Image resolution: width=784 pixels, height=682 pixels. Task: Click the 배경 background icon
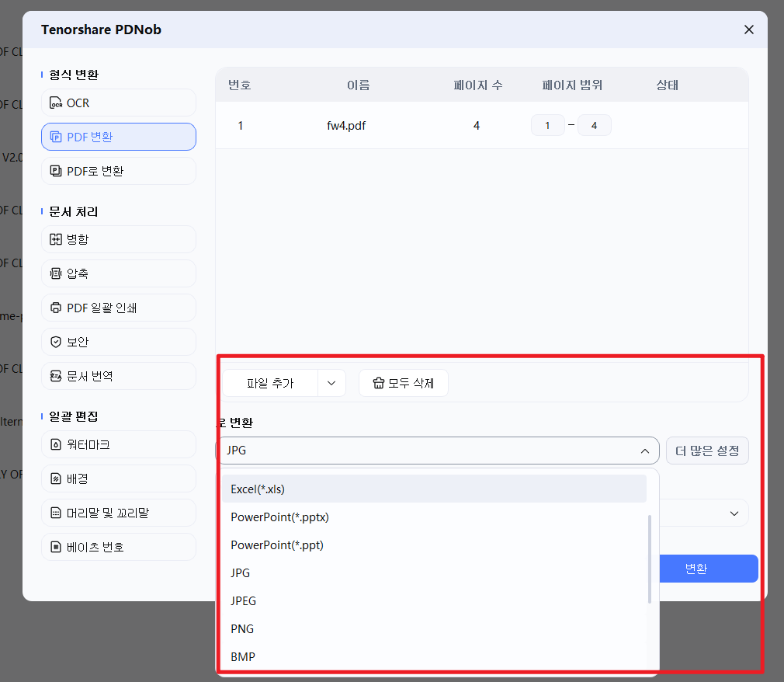pos(56,478)
